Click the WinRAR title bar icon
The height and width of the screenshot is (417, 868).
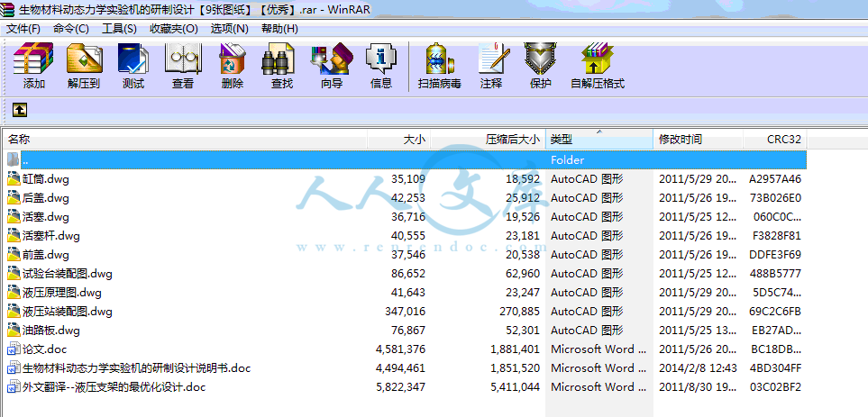pyautogui.click(x=8, y=9)
